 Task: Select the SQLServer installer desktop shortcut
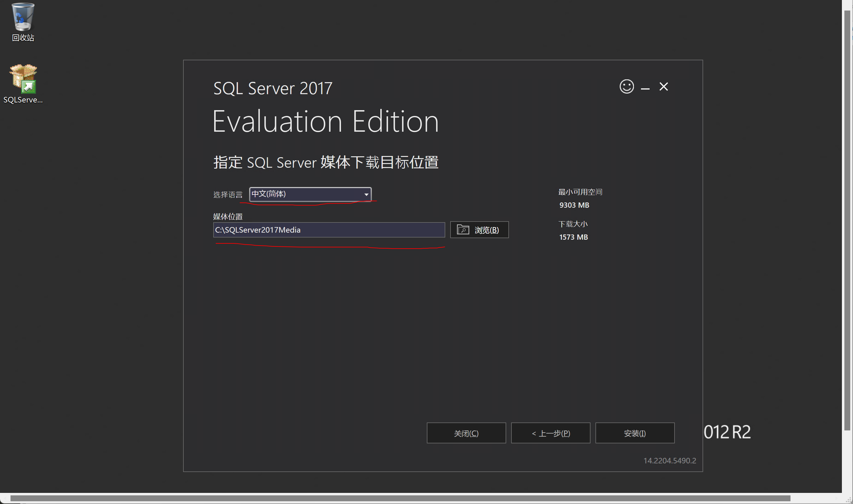(23, 84)
